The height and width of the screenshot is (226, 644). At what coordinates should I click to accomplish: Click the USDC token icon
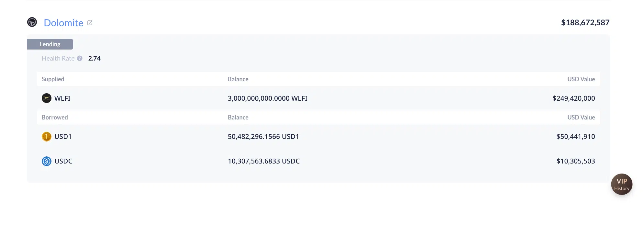[47, 161]
